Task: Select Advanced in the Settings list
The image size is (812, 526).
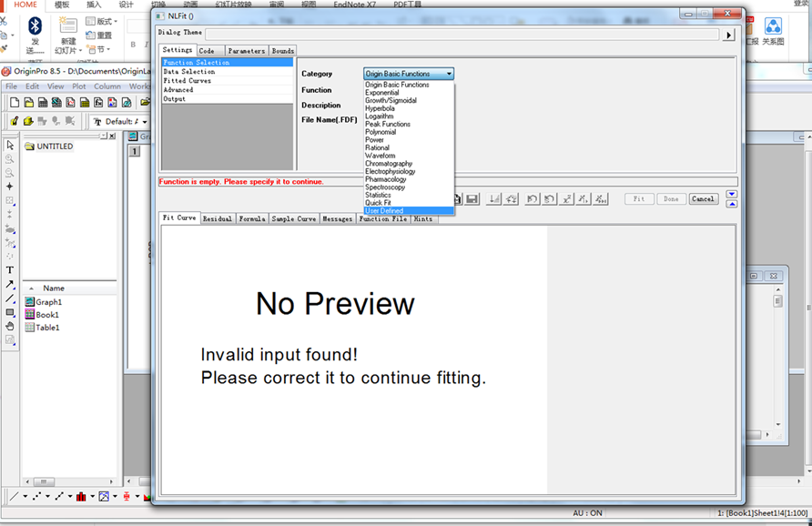Action: [x=228, y=89]
